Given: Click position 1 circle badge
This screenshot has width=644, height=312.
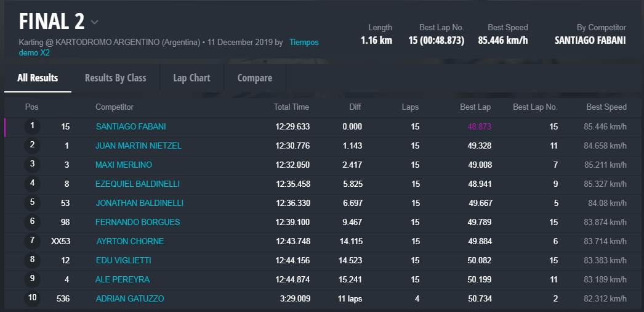Looking at the screenshot, I should click(x=32, y=126).
